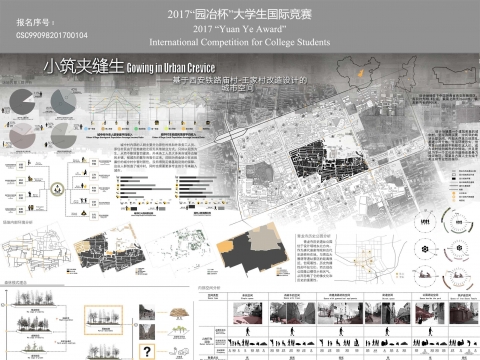Image resolution: width=480 pixels, height=360 pixels.
Task: Click the dark grey pie chart at top left
Action: click(22, 102)
